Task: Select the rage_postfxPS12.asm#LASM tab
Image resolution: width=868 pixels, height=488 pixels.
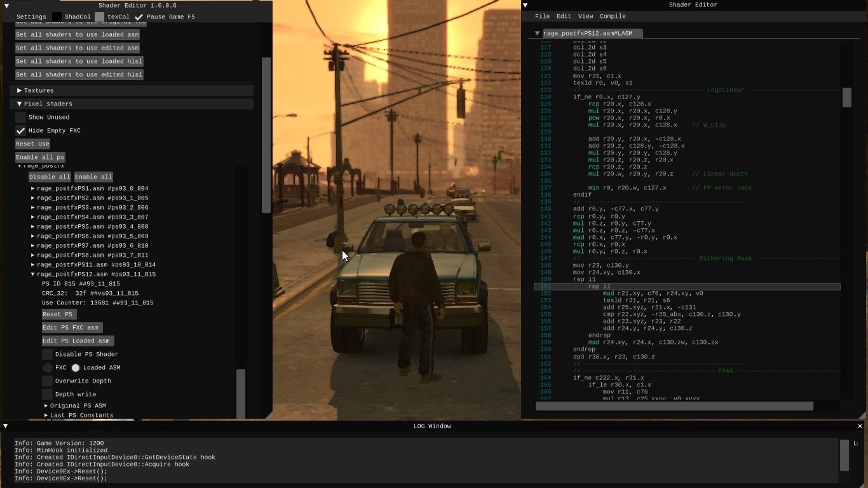Action: coord(588,33)
